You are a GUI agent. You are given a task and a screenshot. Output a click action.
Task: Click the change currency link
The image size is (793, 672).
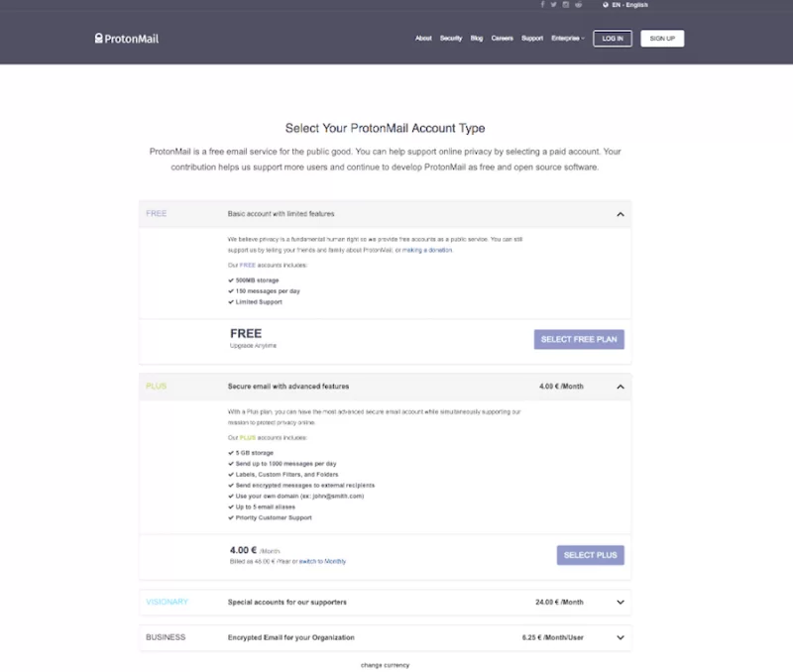tap(384, 665)
